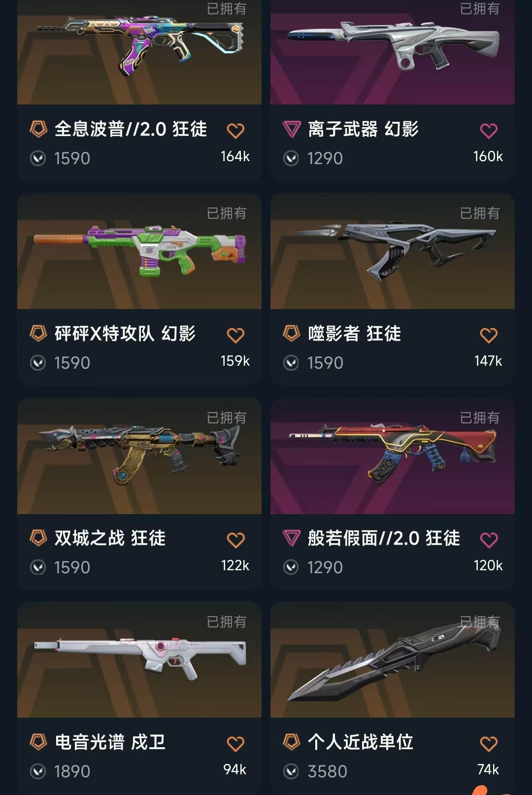Viewport: 532px width, 795px height.
Task: Tap the pink heart on 般若假面//2.0 狂徒
Action: (489, 540)
